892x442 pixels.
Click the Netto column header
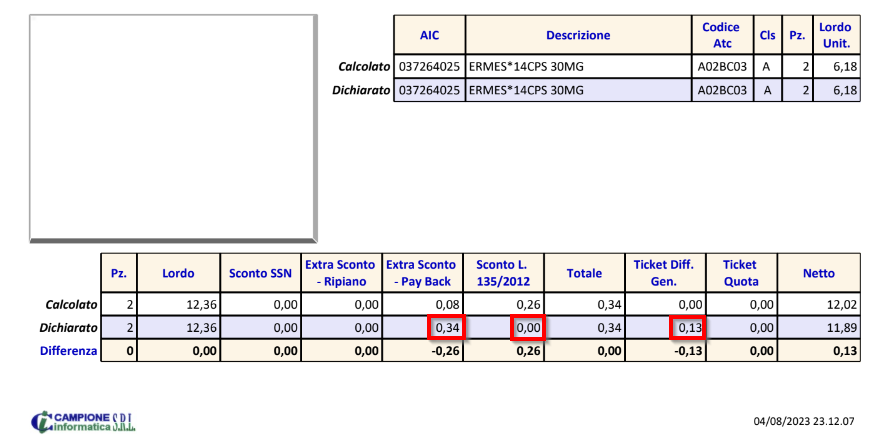tap(820, 272)
